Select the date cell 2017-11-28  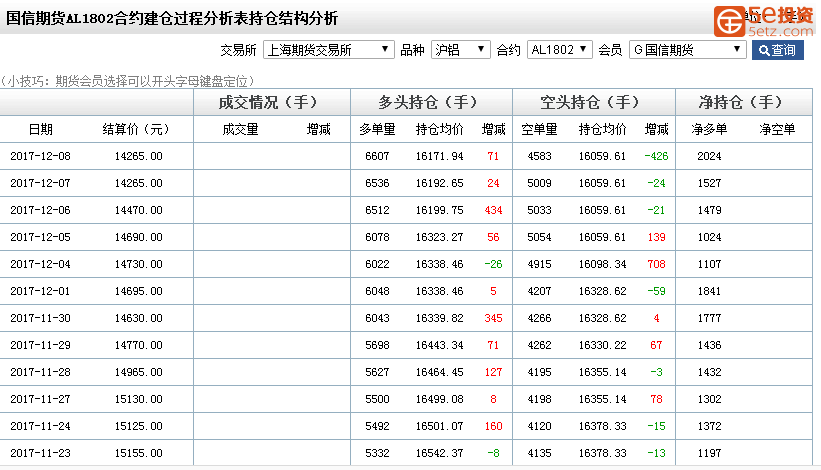40,372
